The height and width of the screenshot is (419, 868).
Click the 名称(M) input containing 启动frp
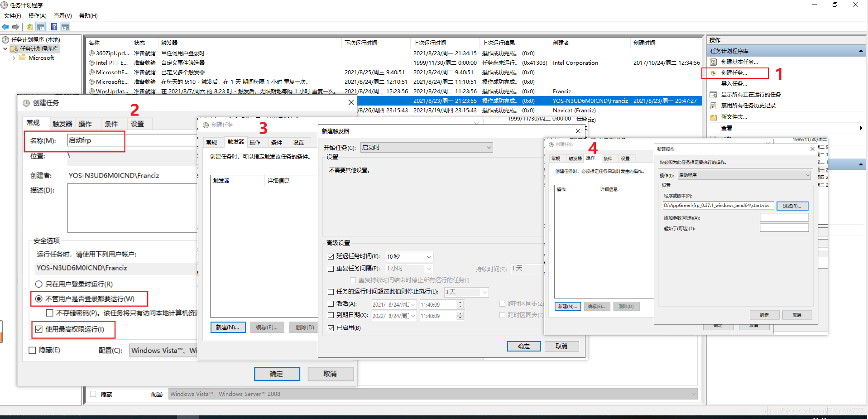132,140
